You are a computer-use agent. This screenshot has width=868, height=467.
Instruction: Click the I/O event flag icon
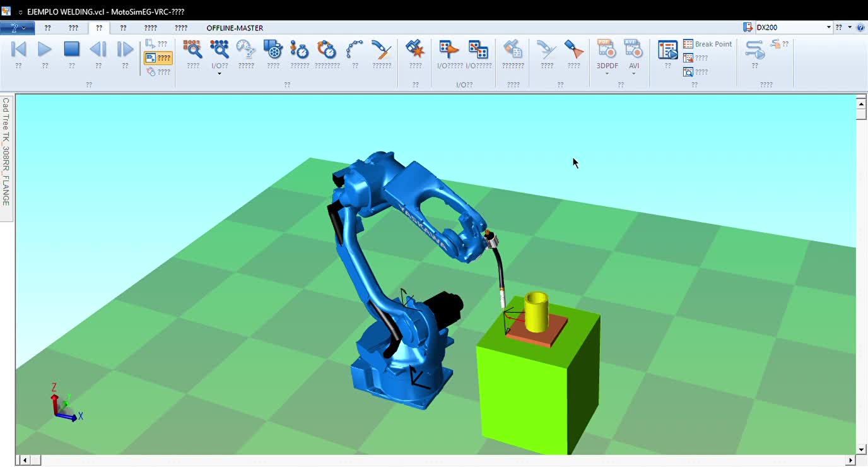(449, 49)
